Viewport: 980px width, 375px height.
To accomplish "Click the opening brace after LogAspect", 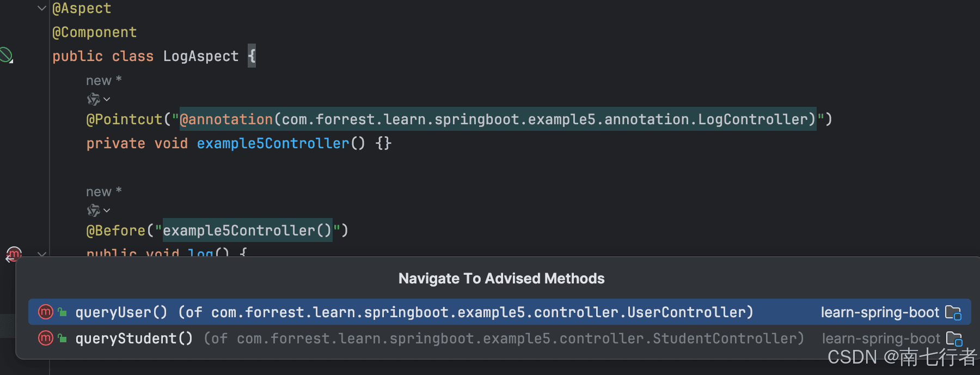I will coord(252,56).
